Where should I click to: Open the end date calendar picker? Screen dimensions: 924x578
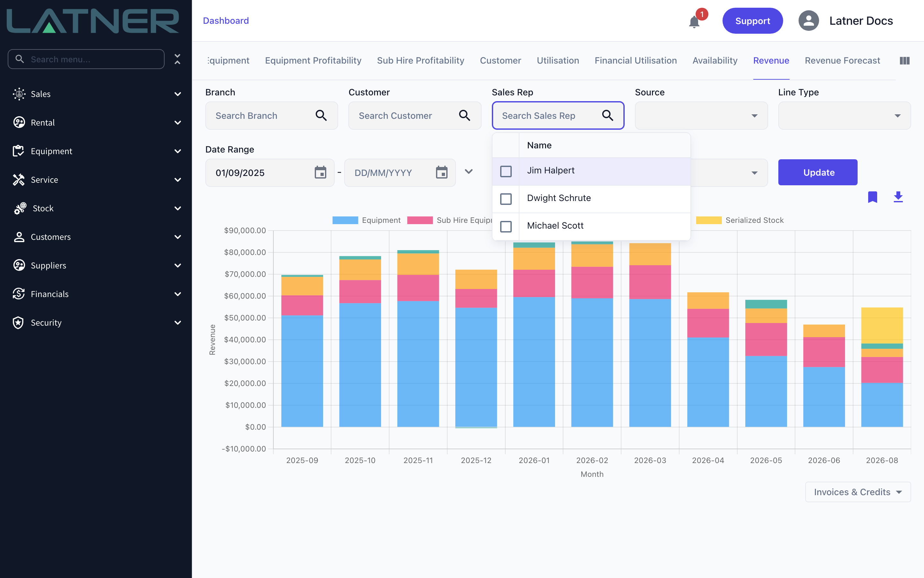point(442,172)
